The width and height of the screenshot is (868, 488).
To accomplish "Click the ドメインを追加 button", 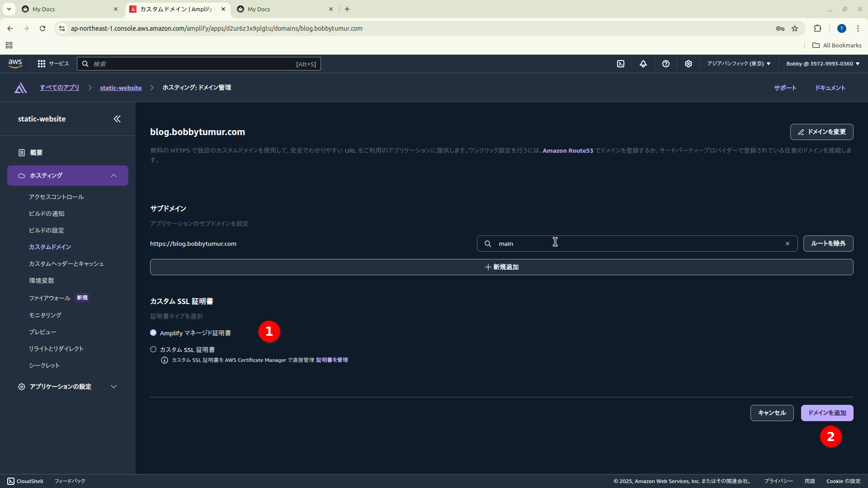I will pos(826,413).
